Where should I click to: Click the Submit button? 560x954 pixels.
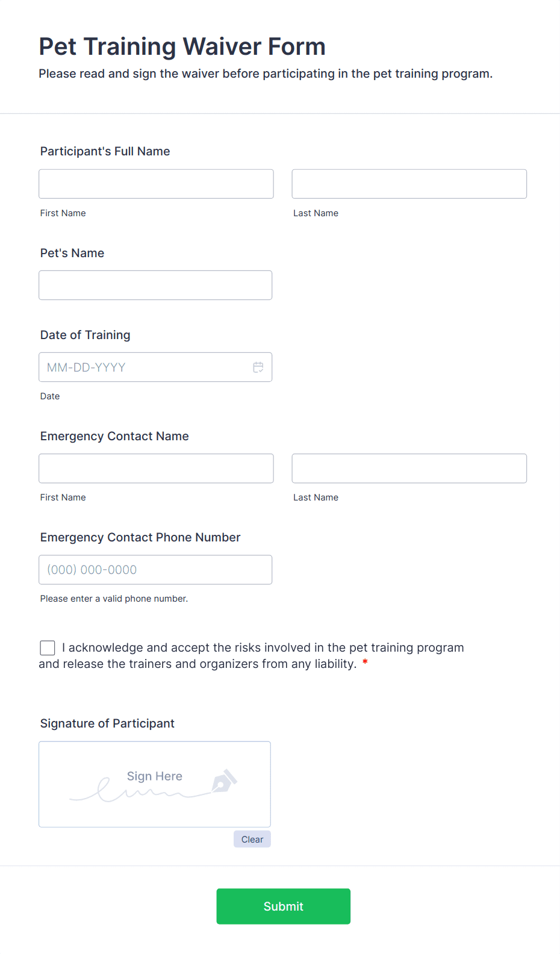284,906
